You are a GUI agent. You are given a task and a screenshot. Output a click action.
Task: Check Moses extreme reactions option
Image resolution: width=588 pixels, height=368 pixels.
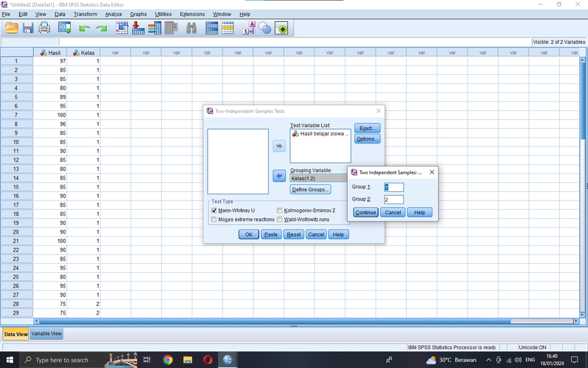click(x=214, y=219)
